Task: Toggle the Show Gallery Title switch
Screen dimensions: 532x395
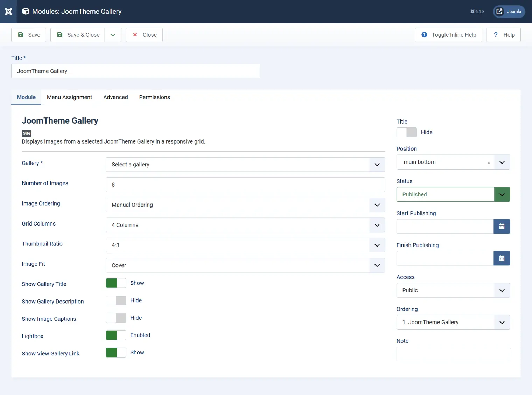Action: [116, 283]
